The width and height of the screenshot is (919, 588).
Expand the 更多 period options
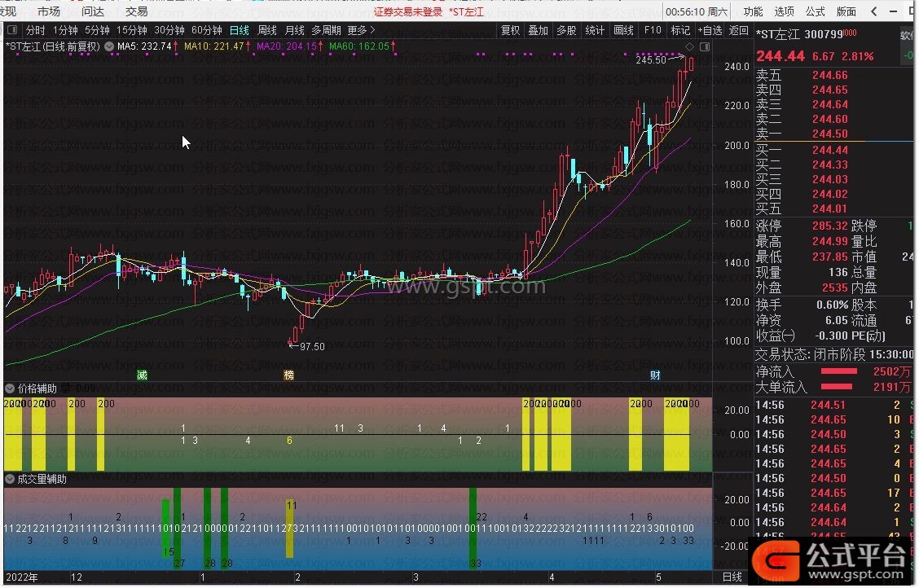pos(361,30)
